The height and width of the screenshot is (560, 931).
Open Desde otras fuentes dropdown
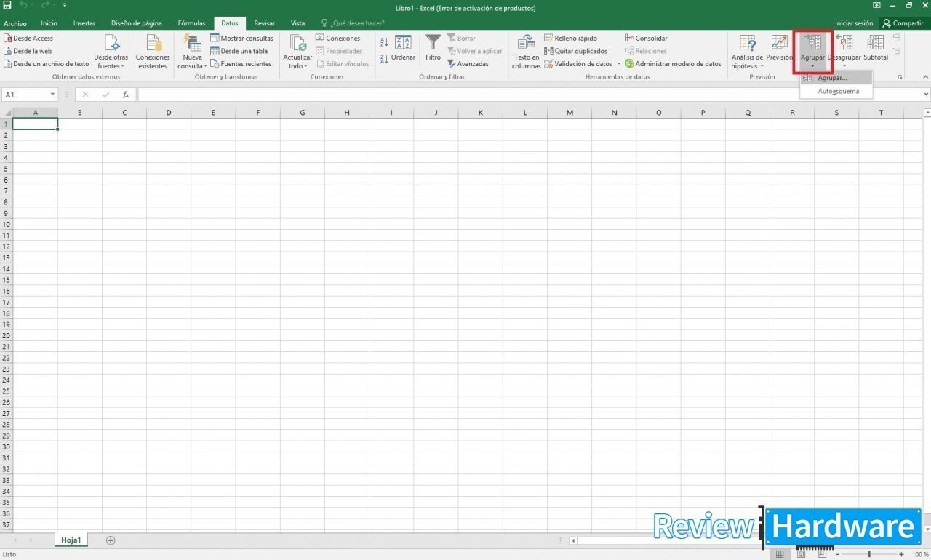111,52
